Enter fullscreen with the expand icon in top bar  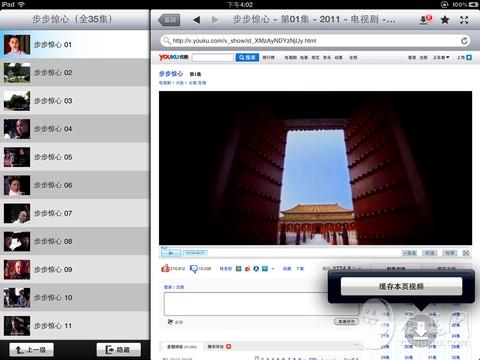[464, 20]
